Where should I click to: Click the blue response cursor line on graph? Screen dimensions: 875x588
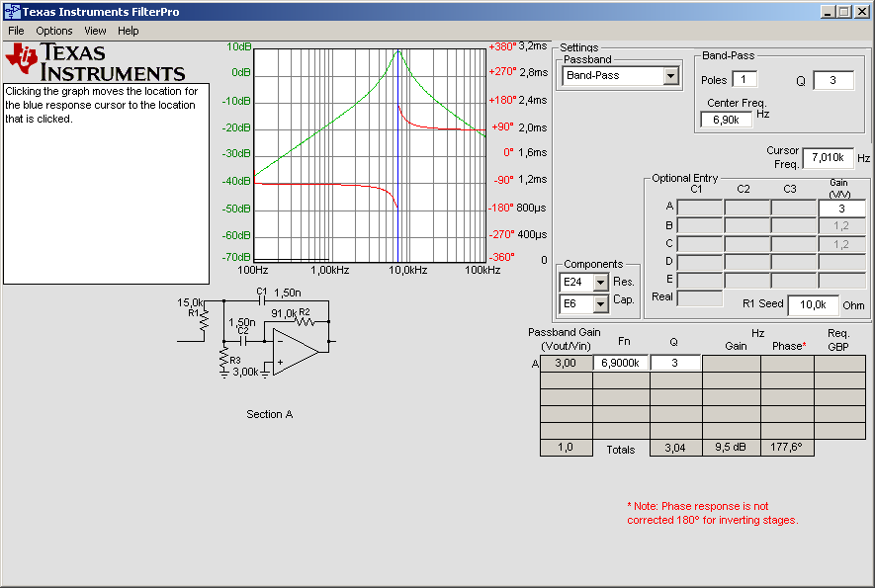point(397,156)
